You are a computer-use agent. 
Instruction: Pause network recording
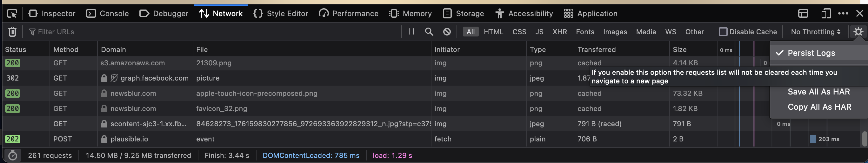(x=411, y=32)
